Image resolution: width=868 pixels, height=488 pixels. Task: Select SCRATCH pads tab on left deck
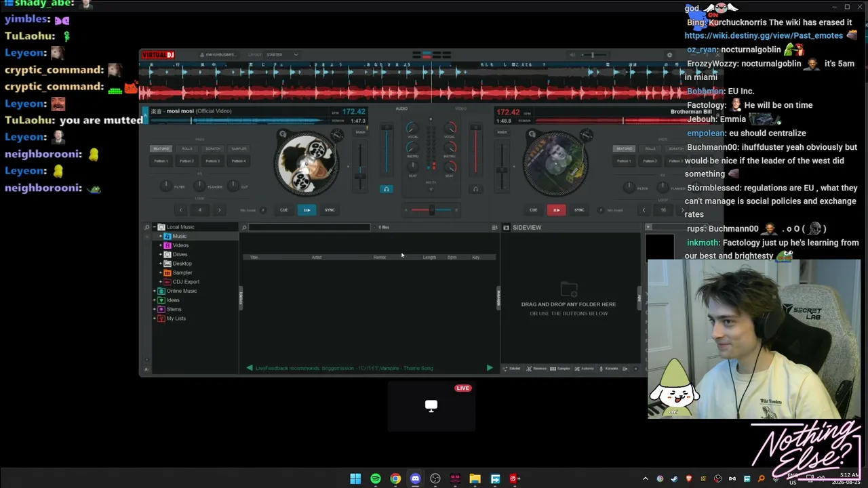pyautogui.click(x=213, y=148)
